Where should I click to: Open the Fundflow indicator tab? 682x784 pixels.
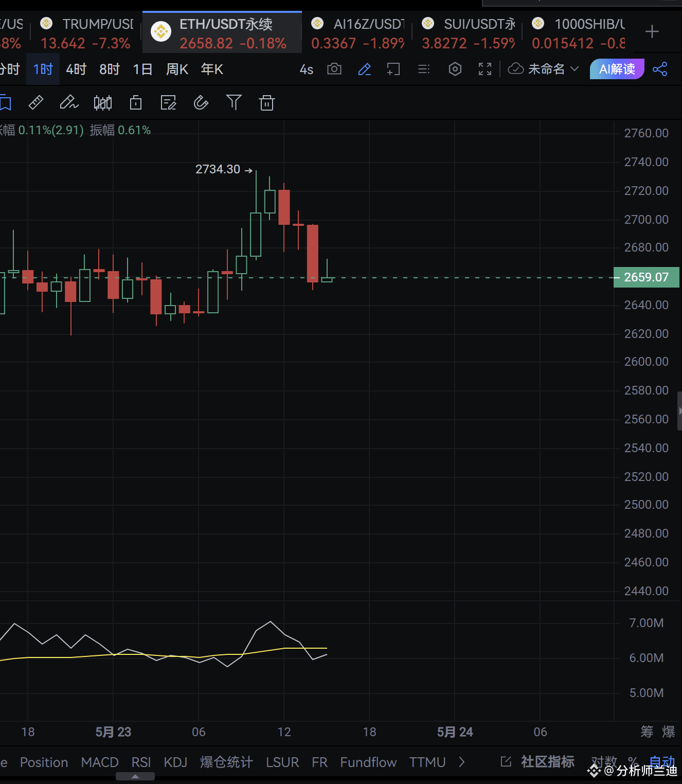click(x=368, y=762)
